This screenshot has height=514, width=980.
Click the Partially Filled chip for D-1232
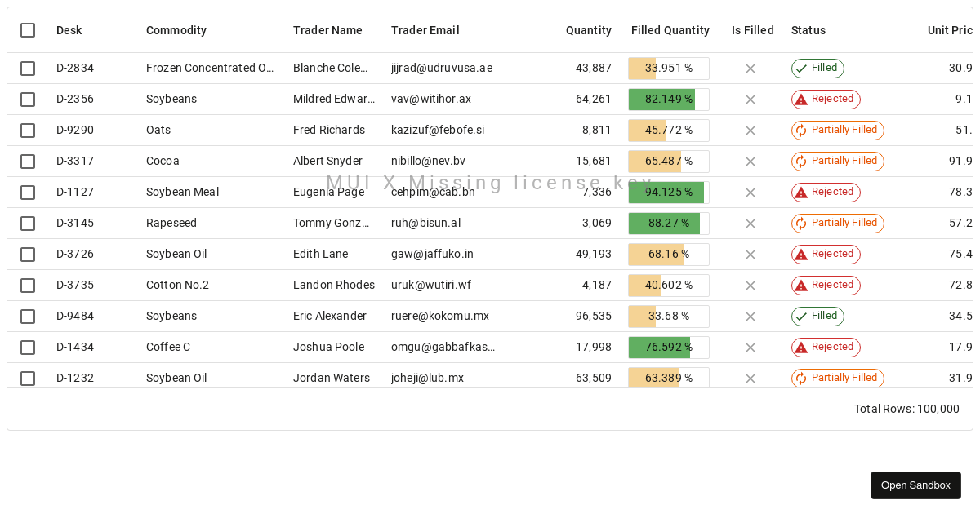coord(838,379)
